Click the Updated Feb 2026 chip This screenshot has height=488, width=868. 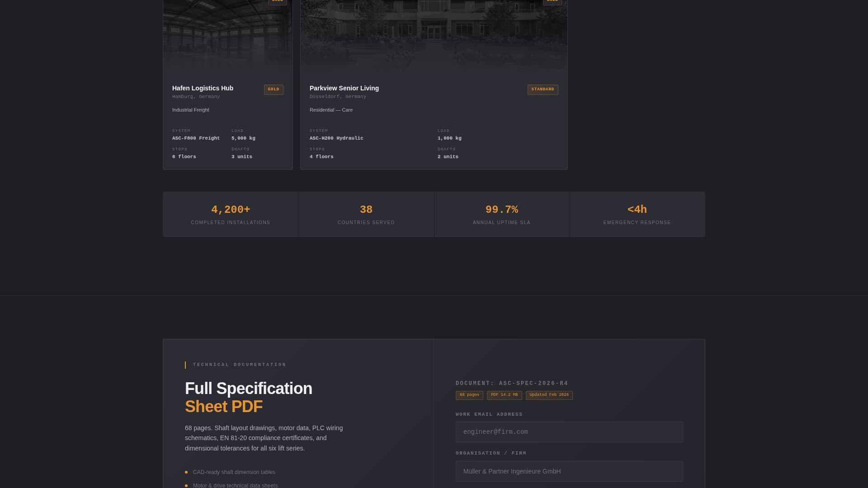(549, 395)
